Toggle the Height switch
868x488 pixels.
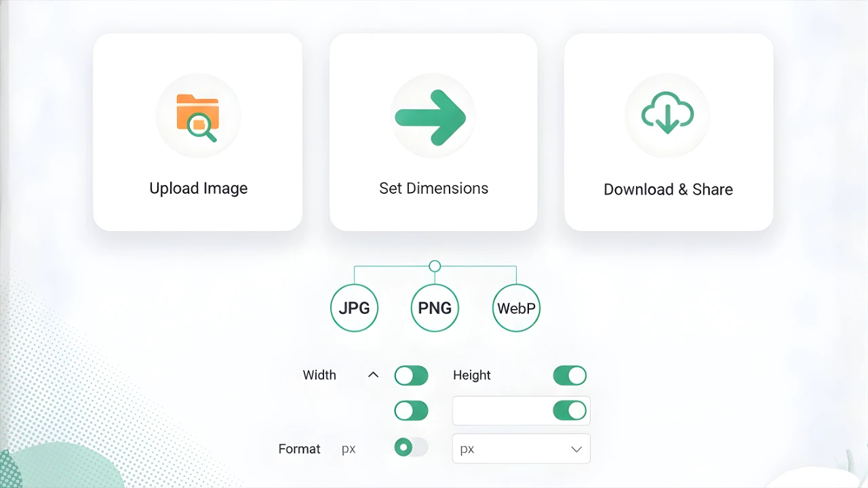pyautogui.click(x=570, y=375)
